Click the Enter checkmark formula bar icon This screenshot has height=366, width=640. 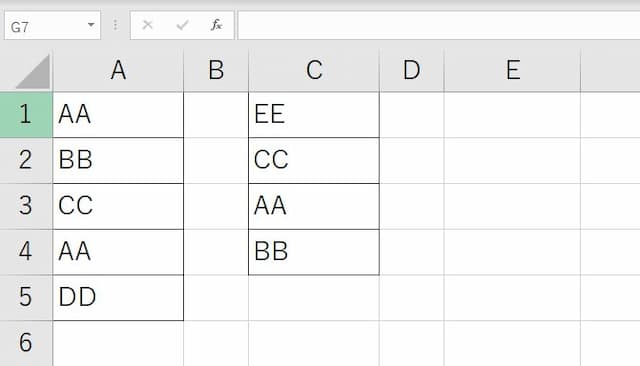tap(182, 25)
